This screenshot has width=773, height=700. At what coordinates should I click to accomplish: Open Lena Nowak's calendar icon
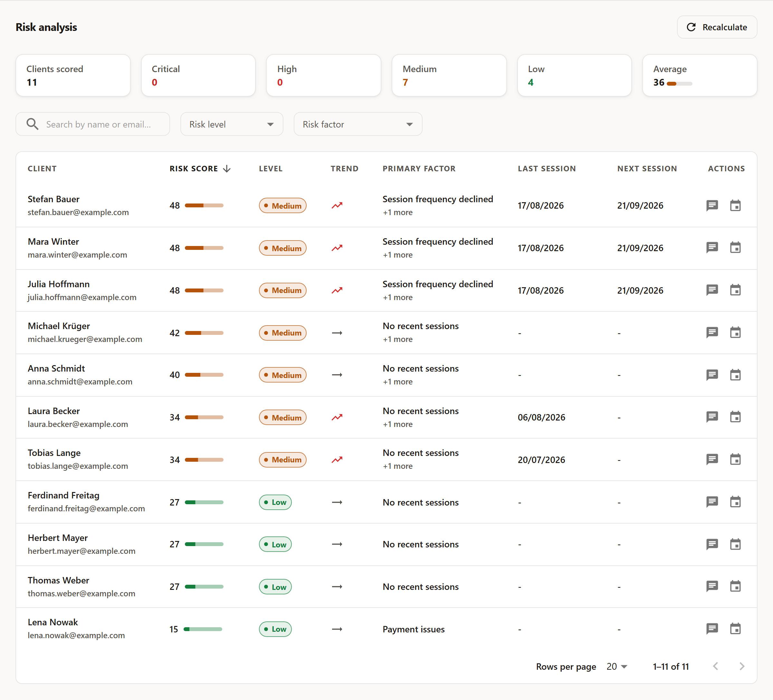pos(735,629)
